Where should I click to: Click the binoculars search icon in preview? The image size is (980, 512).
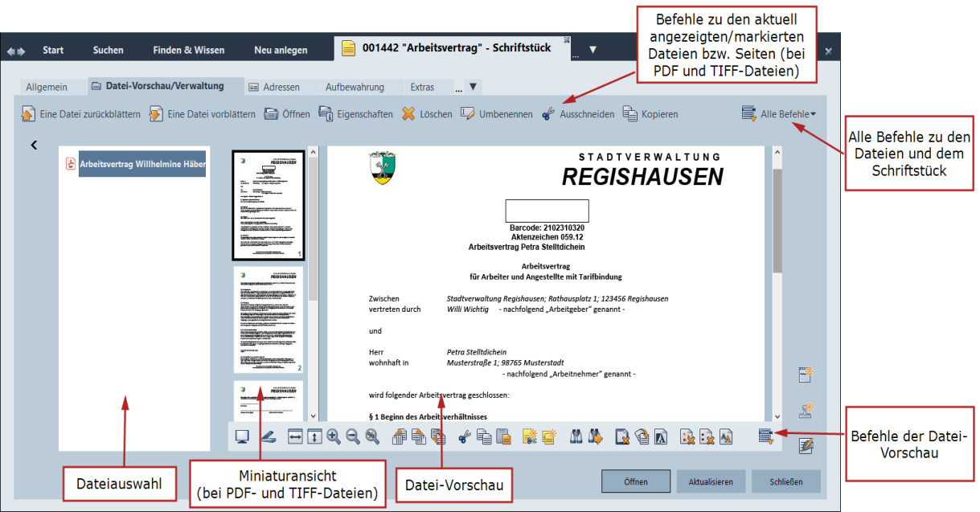(x=576, y=437)
